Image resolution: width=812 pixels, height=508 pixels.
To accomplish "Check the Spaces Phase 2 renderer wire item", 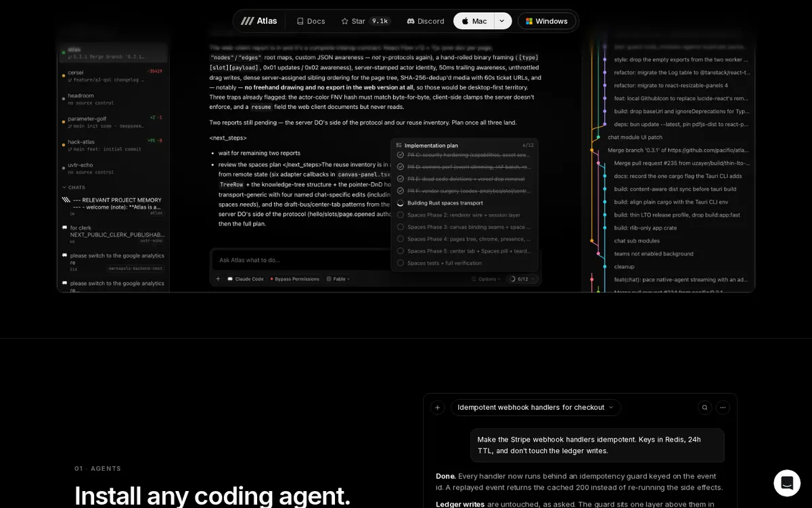I will click(x=401, y=215).
